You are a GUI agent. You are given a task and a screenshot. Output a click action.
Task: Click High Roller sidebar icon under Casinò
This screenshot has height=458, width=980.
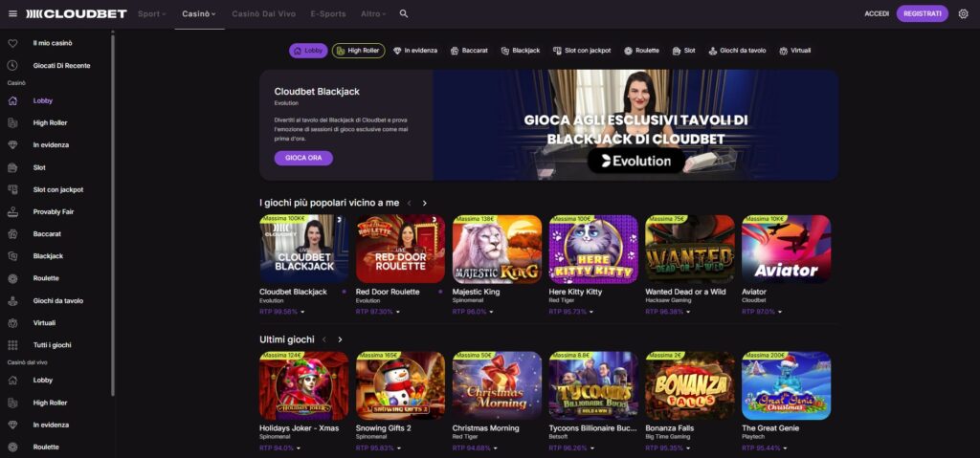(x=12, y=123)
